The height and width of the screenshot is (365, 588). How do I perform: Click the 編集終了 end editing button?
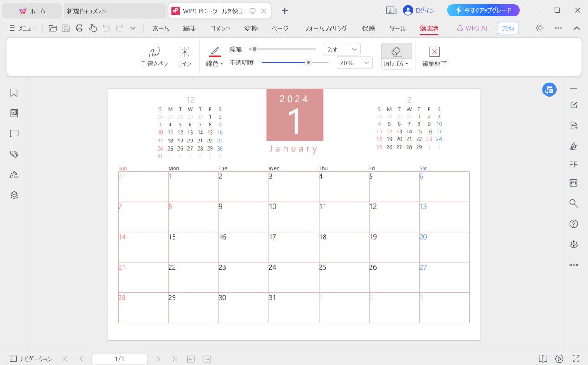434,57
